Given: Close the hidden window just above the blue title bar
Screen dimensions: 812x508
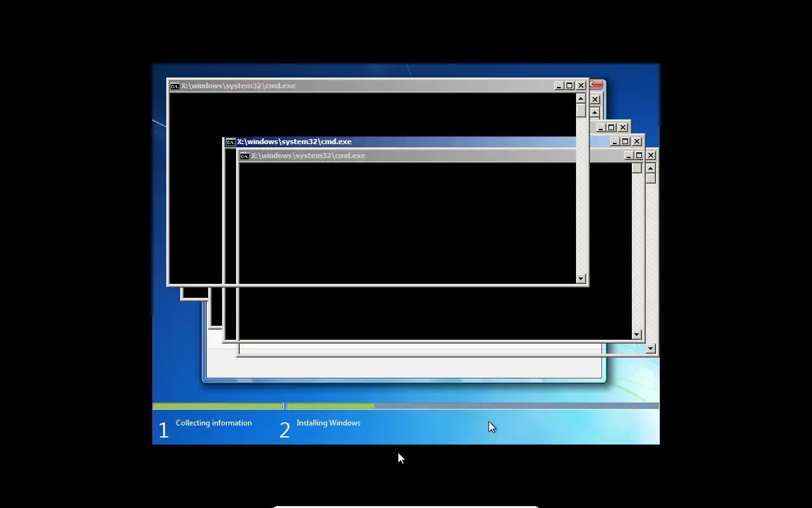Looking at the screenshot, I should (x=623, y=128).
